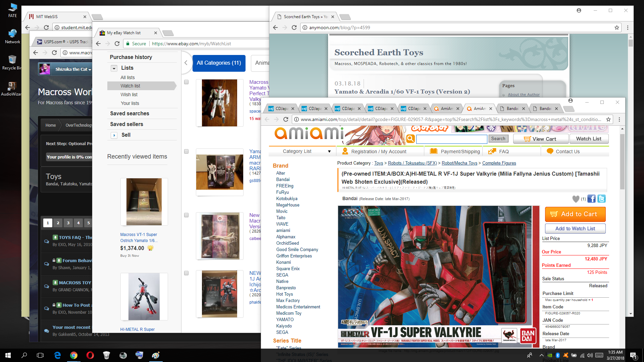The width and height of the screenshot is (644, 362).
Task: Click the AmiAmi Facebook share icon
Action: 591,199
